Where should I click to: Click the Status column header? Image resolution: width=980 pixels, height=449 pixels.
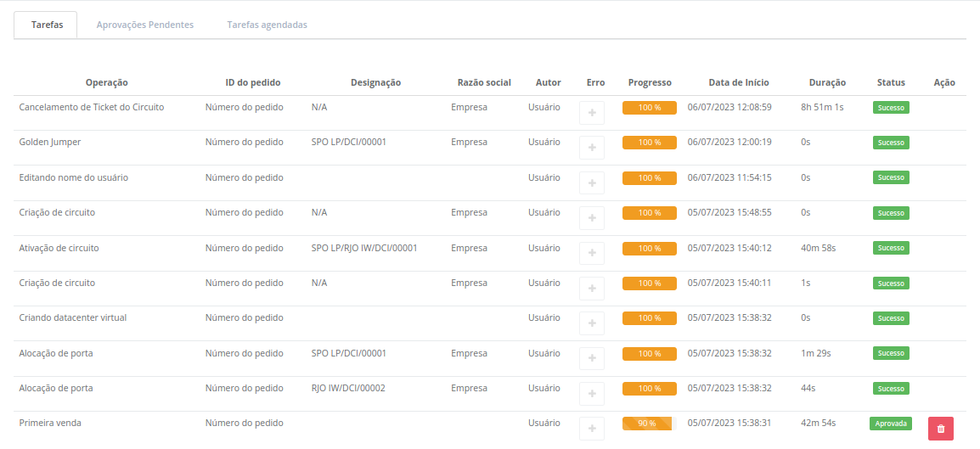tap(891, 82)
